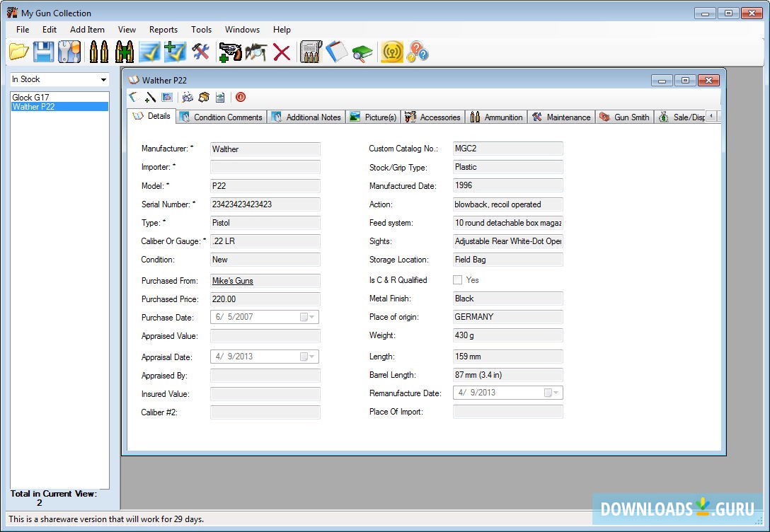Click first icon in Walther P22 window toolbar
This screenshot has width=770, height=532.
[x=133, y=97]
